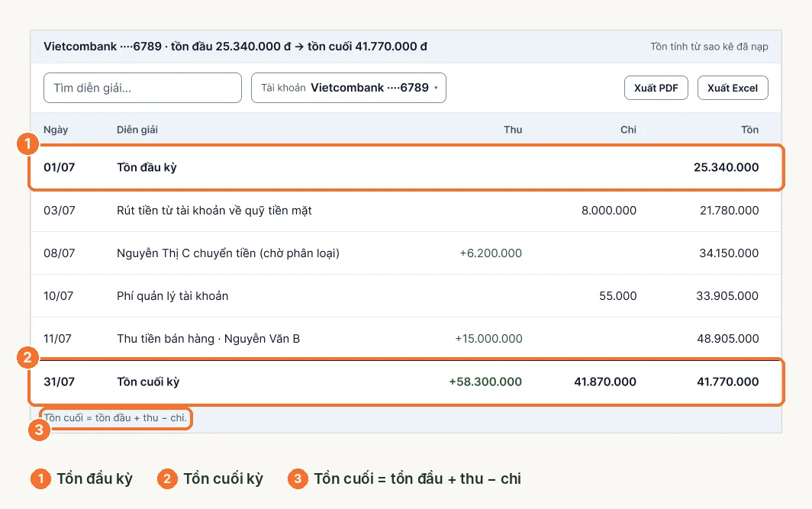The image size is (812, 509).
Task: Click the balance value 34.150.000
Action: [729, 253]
